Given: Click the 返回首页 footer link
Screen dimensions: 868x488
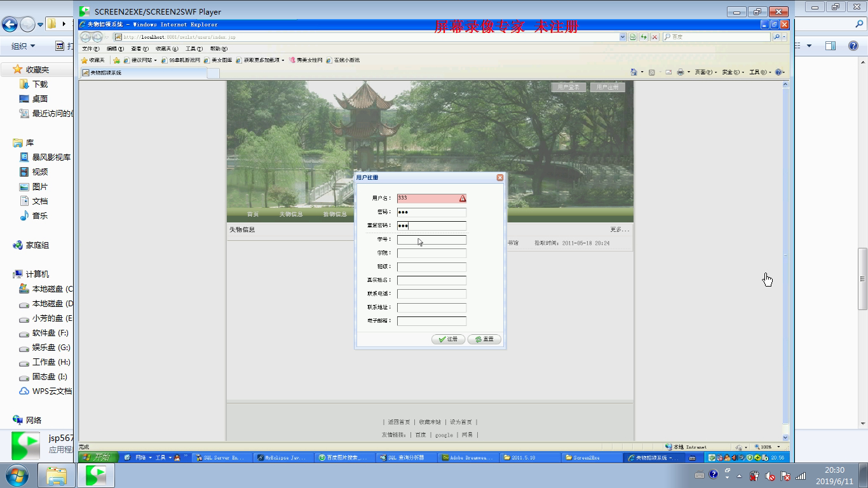Looking at the screenshot, I should tap(399, 422).
